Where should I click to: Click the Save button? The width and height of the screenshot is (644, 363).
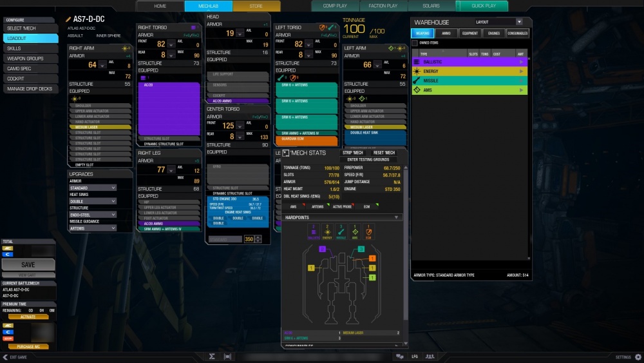(x=28, y=265)
